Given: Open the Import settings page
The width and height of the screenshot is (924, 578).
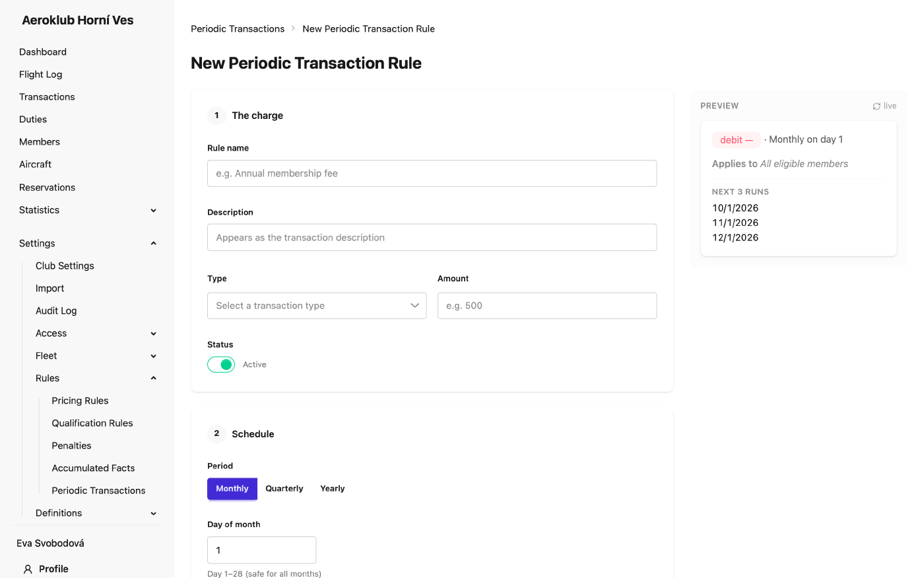Looking at the screenshot, I should tap(50, 289).
